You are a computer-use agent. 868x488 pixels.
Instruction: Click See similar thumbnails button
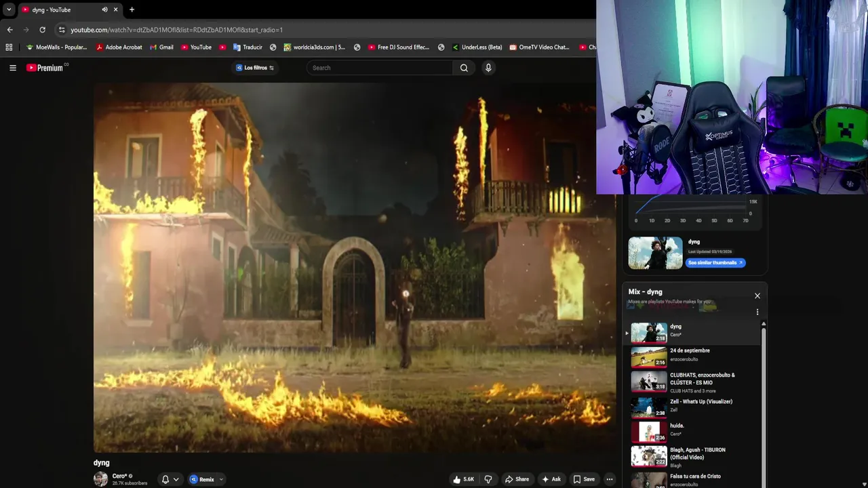pos(715,263)
